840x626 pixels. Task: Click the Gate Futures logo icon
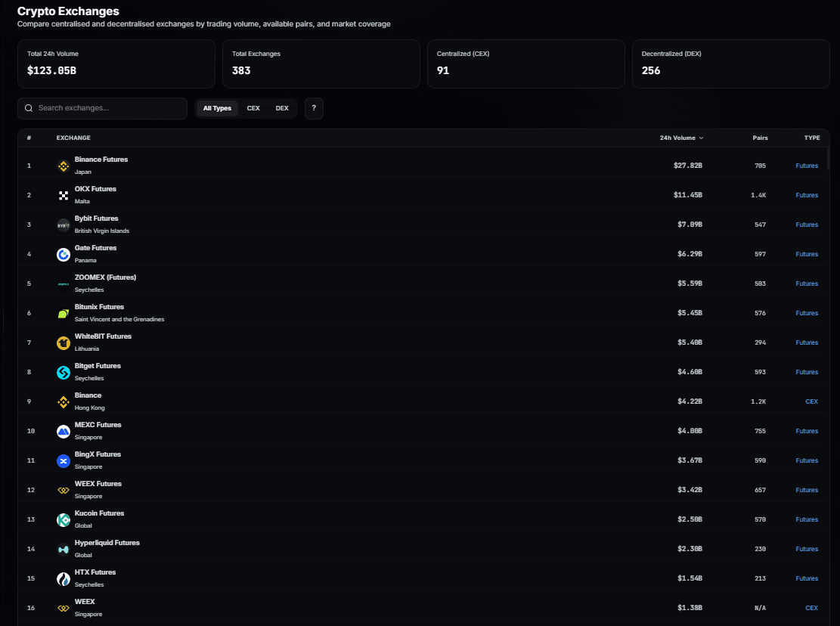click(64, 254)
